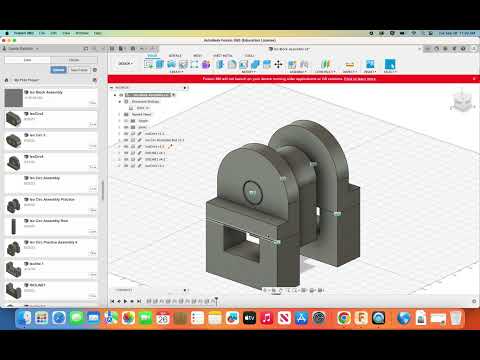
Task: Collapse the Browser panel with its header arrow
Action: click(112, 87)
